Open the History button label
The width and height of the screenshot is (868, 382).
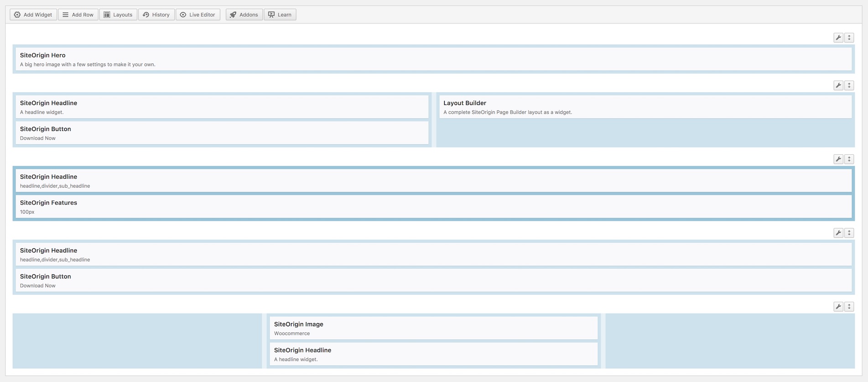[161, 15]
